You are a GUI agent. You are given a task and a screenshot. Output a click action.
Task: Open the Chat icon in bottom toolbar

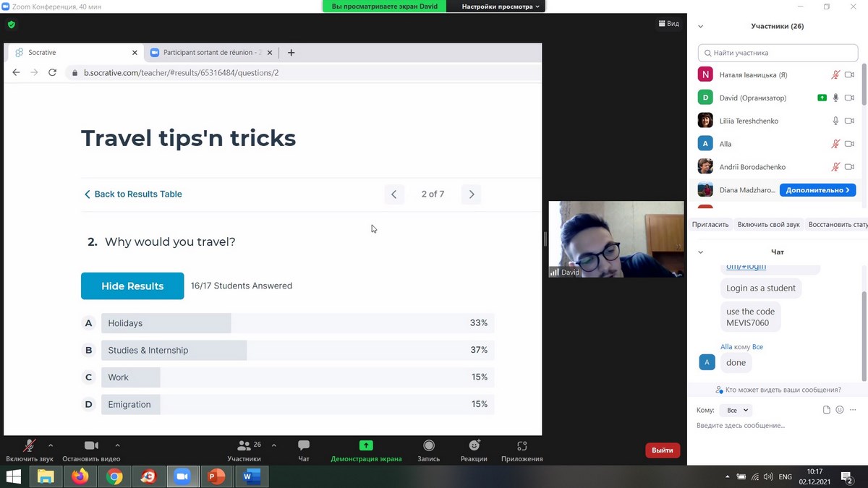tap(304, 446)
